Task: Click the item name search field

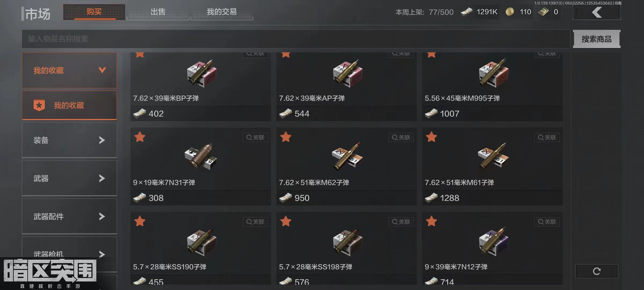Action: (x=296, y=39)
